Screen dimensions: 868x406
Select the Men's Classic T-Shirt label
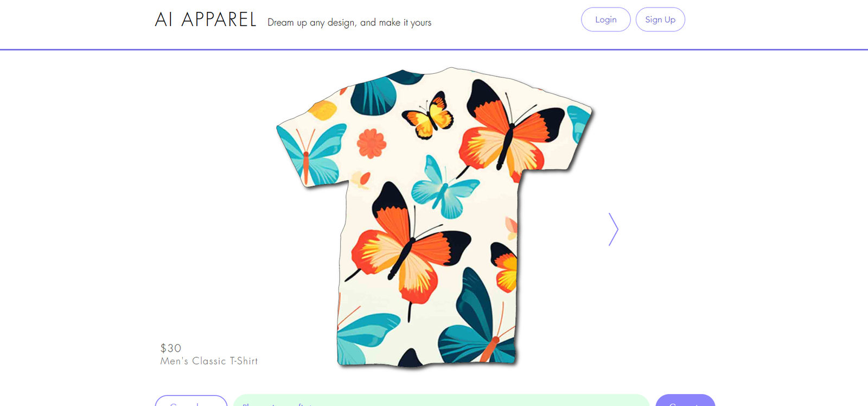pos(209,361)
